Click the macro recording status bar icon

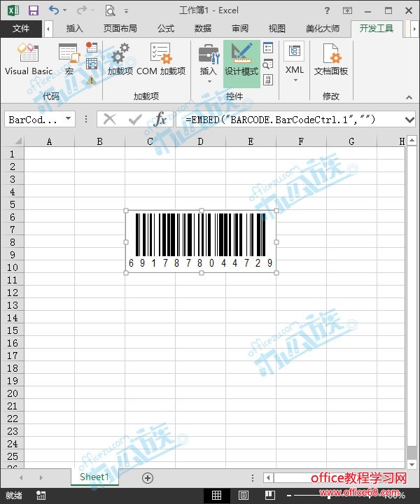pyautogui.click(x=41, y=496)
